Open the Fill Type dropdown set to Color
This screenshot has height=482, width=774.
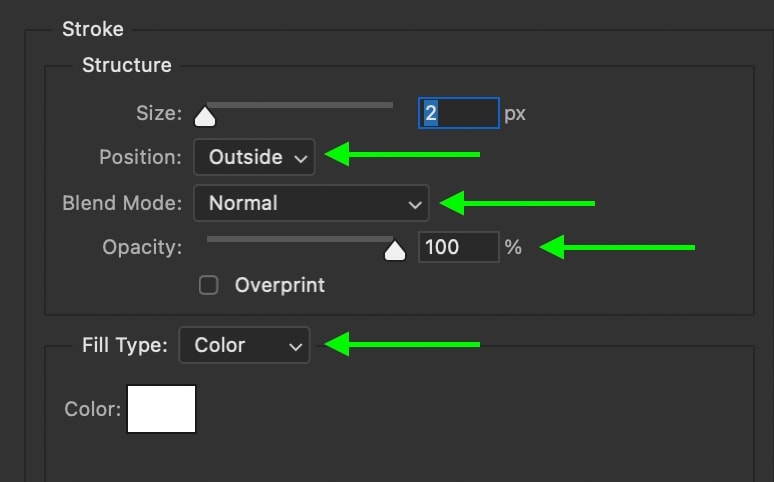[244, 345]
